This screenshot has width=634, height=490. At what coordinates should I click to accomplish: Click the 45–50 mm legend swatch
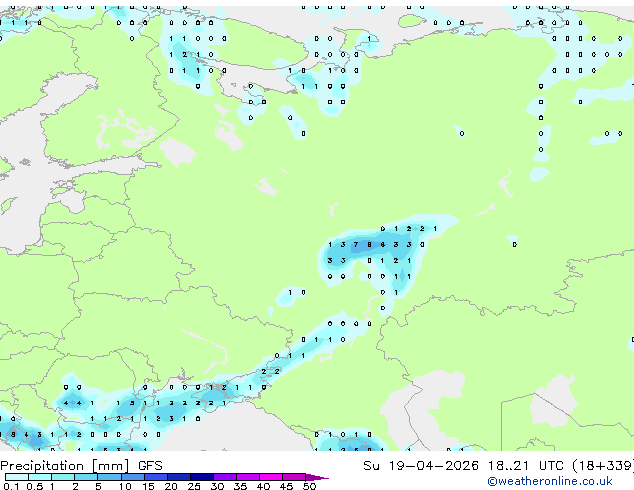click(x=294, y=477)
